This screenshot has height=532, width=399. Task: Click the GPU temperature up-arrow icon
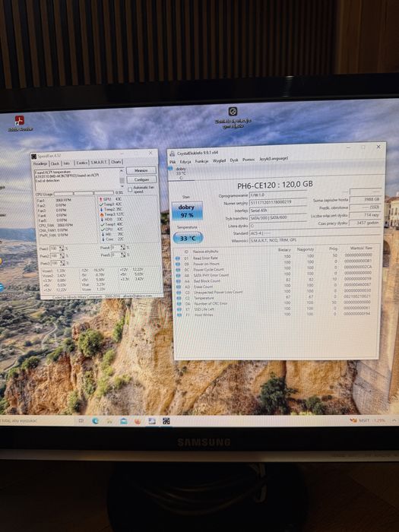coord(101,199)
